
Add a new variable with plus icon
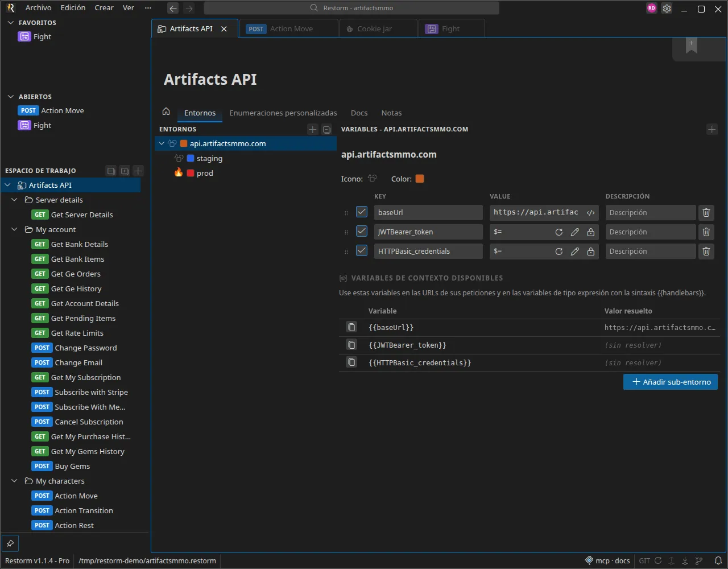(712, 130)
